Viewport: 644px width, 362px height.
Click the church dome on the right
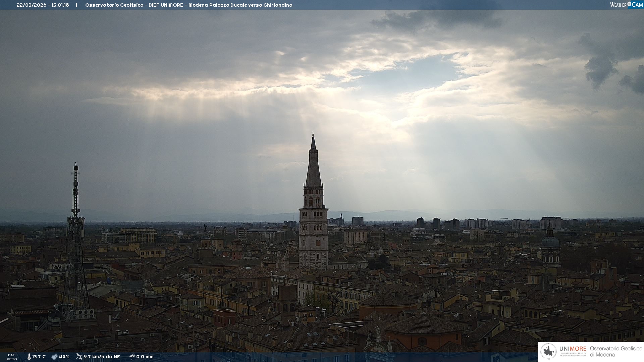tap(550, 242)
